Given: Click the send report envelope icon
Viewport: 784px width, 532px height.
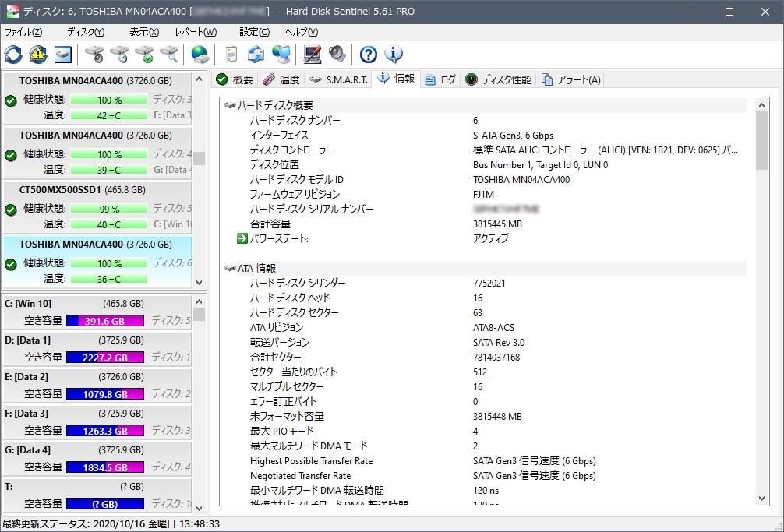Looking at the screenshot, I should [x=256, y=55].
